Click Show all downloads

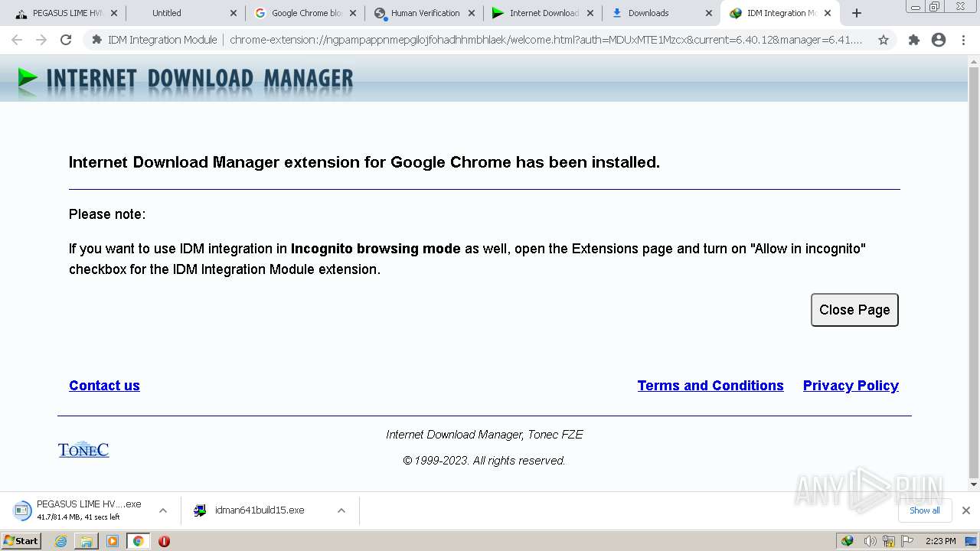[924, 510]
